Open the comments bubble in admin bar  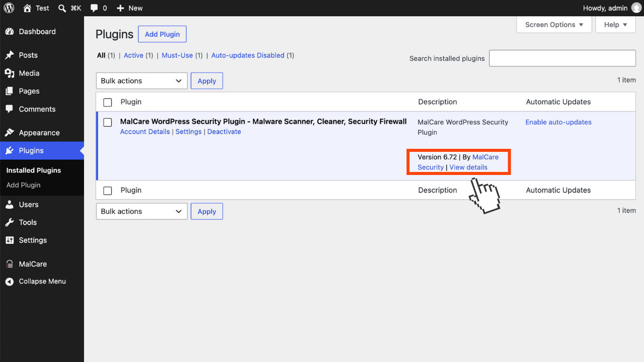click(94, 8)
